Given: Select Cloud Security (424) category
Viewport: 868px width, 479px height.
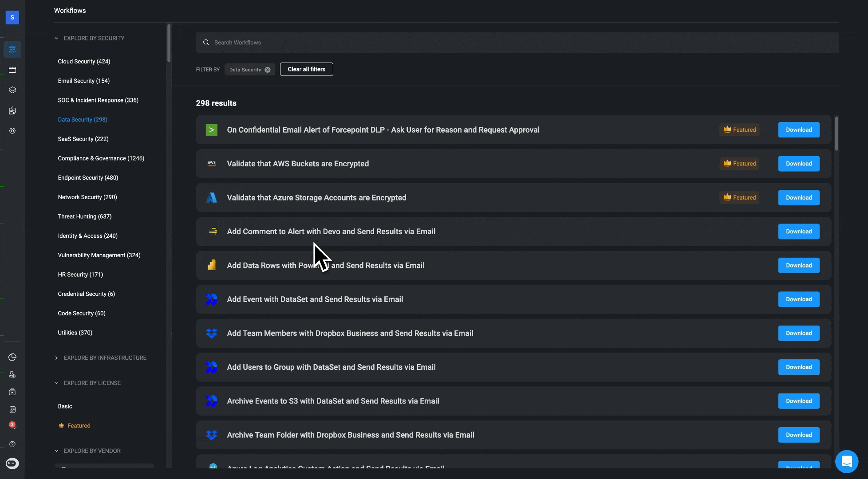Looking at the screenshot, I should tap(84, 61).
